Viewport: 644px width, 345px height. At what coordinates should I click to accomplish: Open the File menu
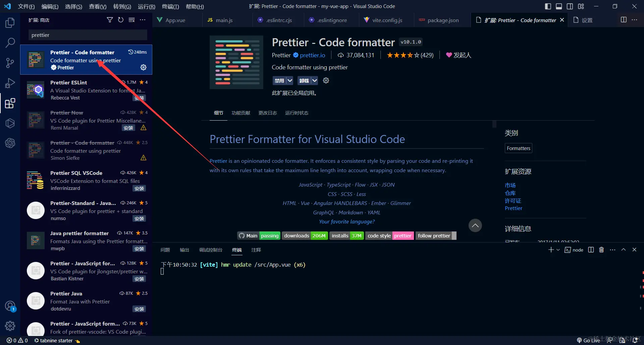pos(26,6)
